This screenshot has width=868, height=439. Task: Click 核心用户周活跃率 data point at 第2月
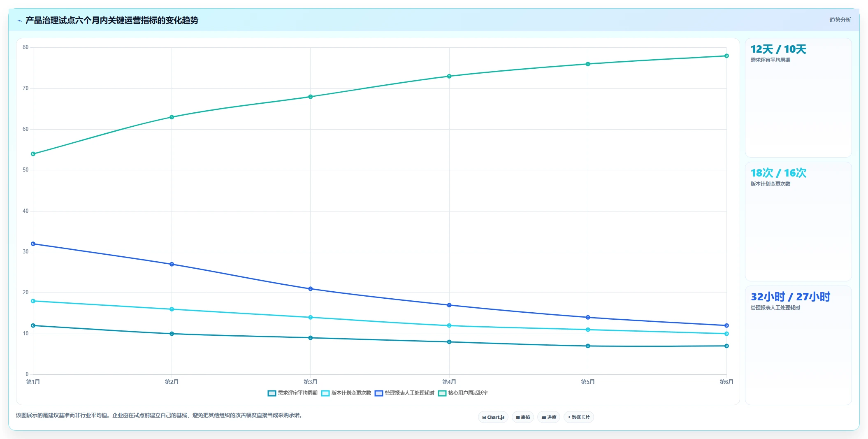click(172, 117)
